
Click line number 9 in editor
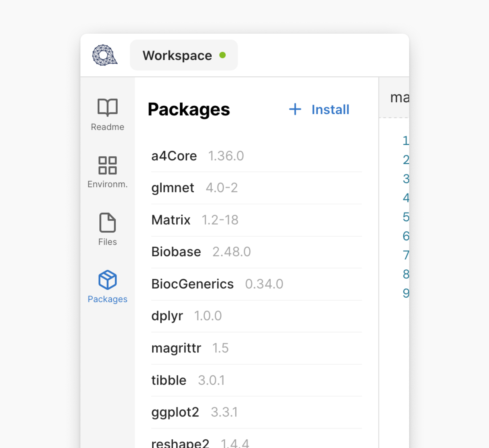pos(406,293)
